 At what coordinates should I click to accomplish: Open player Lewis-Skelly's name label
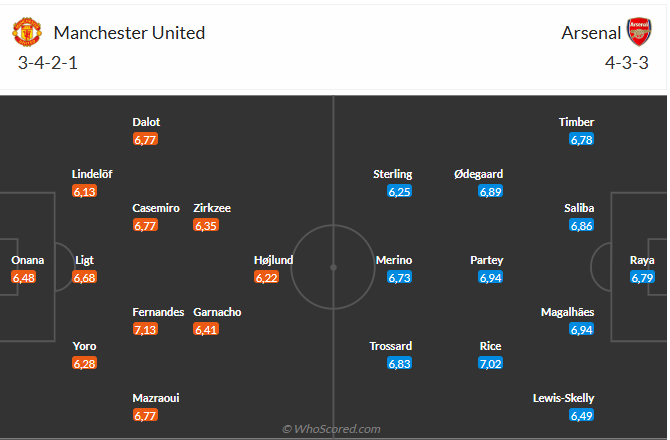[563, 398]
